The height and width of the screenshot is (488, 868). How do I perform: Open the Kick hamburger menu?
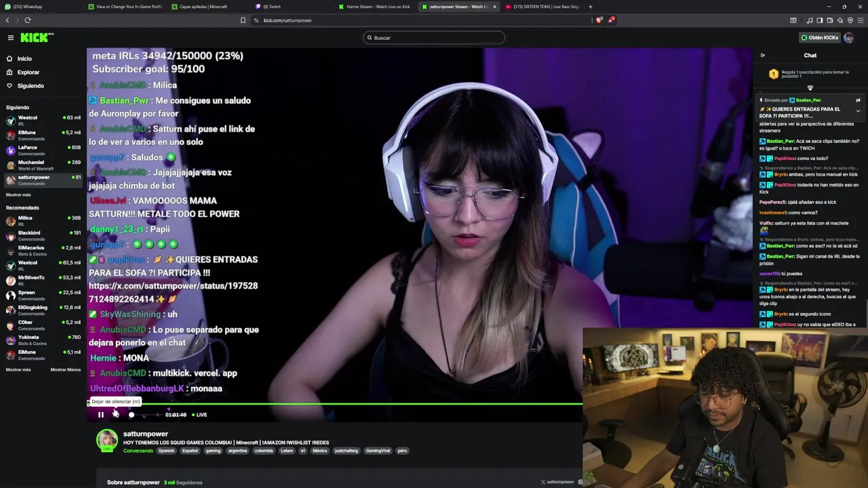10,38
